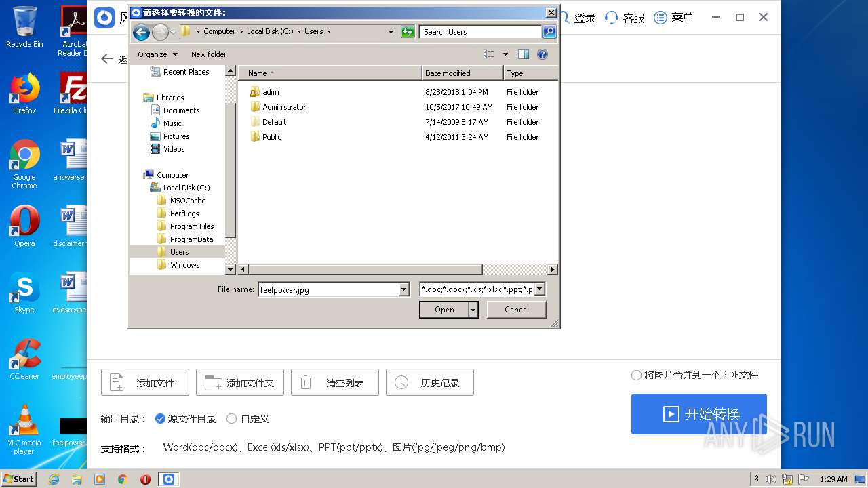868x488 pixels.
Task: Select the 源文件目录 output radio button
Action: click(x=160, y=419)
